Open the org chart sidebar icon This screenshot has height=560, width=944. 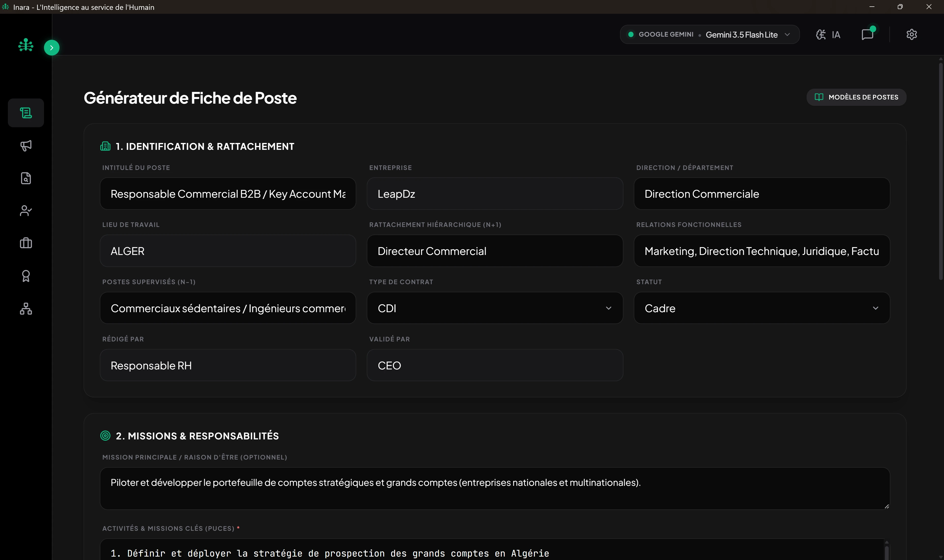pos(26,309)
